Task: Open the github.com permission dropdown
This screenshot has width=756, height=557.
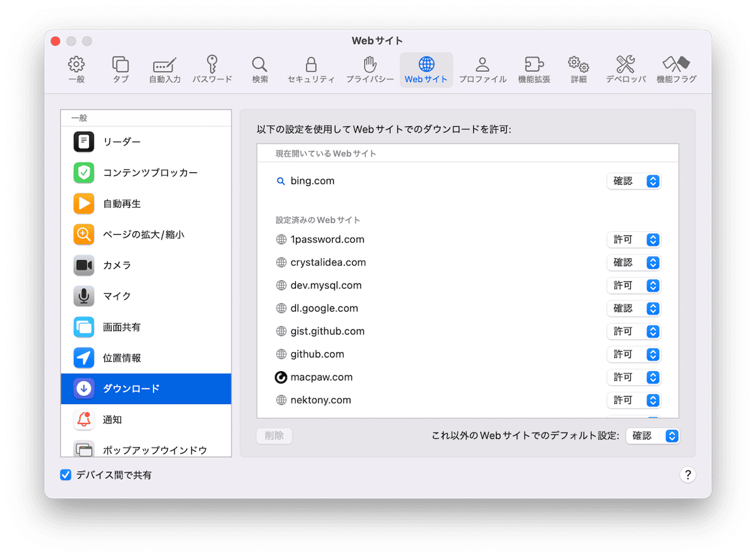Action: (634, 354)
